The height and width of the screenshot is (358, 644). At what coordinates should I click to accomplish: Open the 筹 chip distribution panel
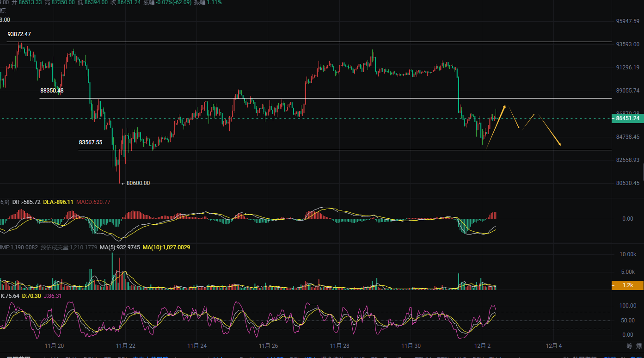click(629, 346)
